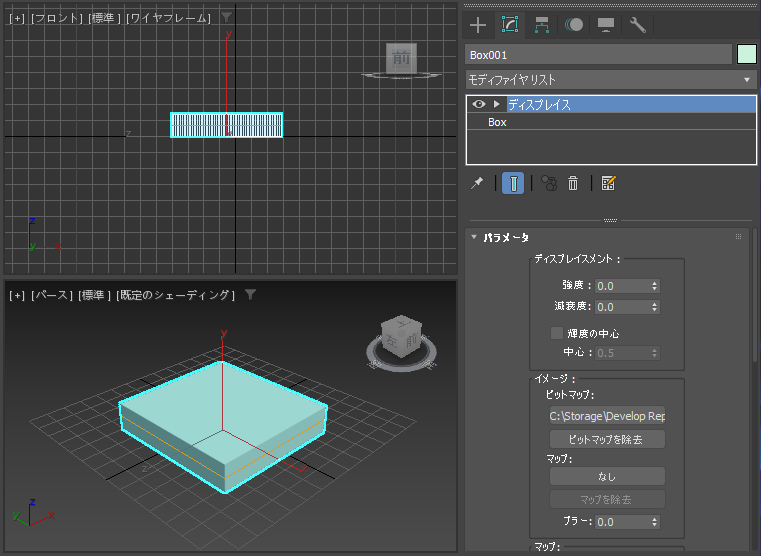The width and height of the screenshot is (761, 556).
Task: Open the [ワイヤフレーム] shading menu
Action: (x=168, y=18)
